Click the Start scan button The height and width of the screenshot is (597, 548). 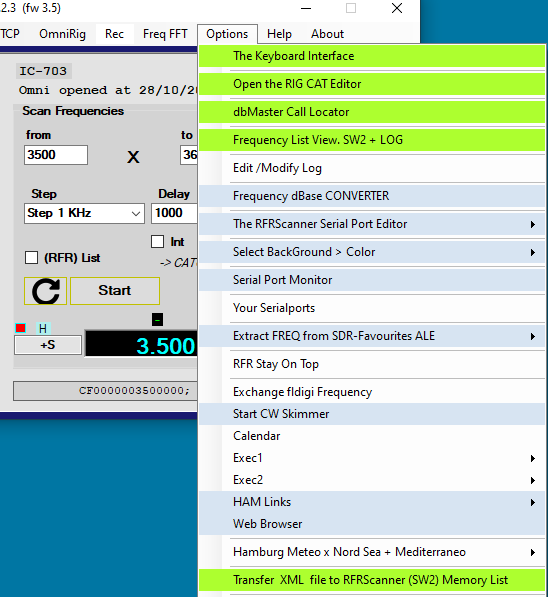coord(115,291)
